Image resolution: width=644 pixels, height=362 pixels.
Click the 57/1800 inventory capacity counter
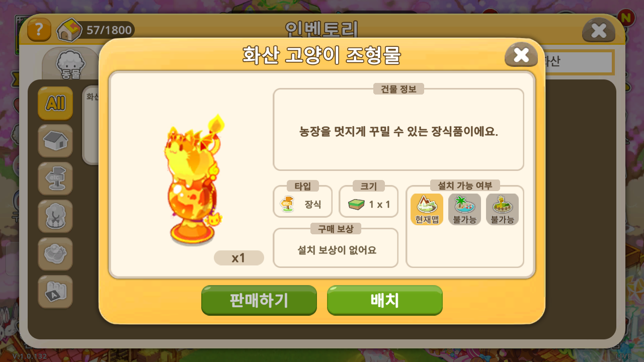click(x=109, y=30)
